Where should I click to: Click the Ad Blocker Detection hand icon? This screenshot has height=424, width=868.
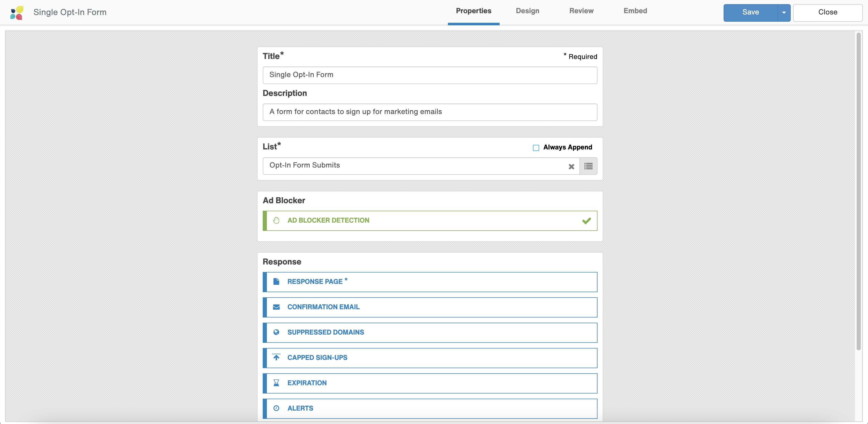(276, 220)
